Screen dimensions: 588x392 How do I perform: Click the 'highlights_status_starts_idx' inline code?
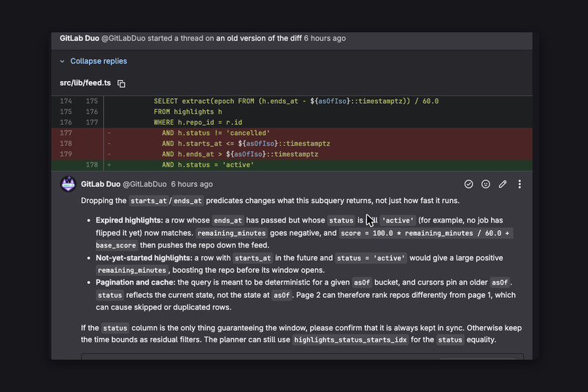(x=350, y=340)
